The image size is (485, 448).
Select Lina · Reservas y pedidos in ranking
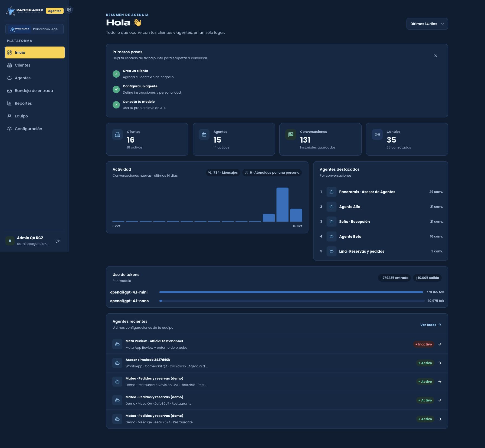point(381,251)
